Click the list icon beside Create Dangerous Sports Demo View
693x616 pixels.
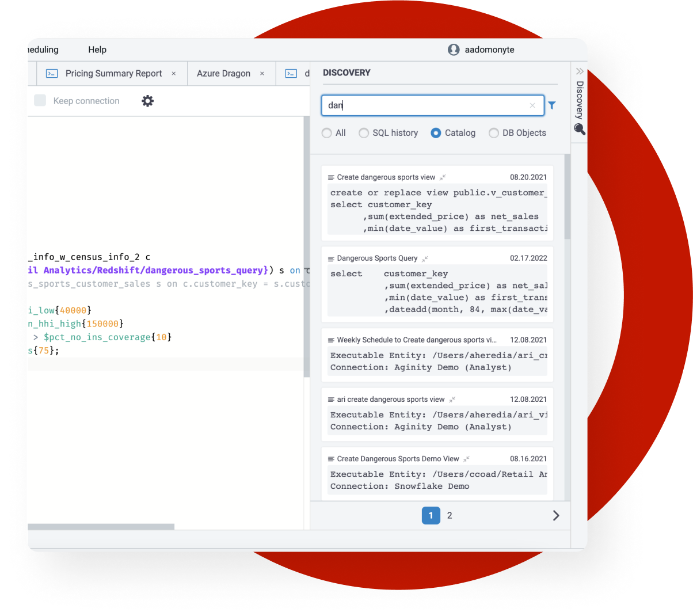(331, 459)
